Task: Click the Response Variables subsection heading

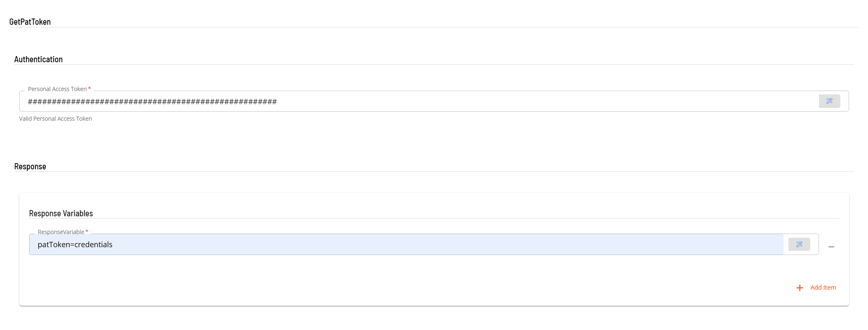Action: coord(61,213)
